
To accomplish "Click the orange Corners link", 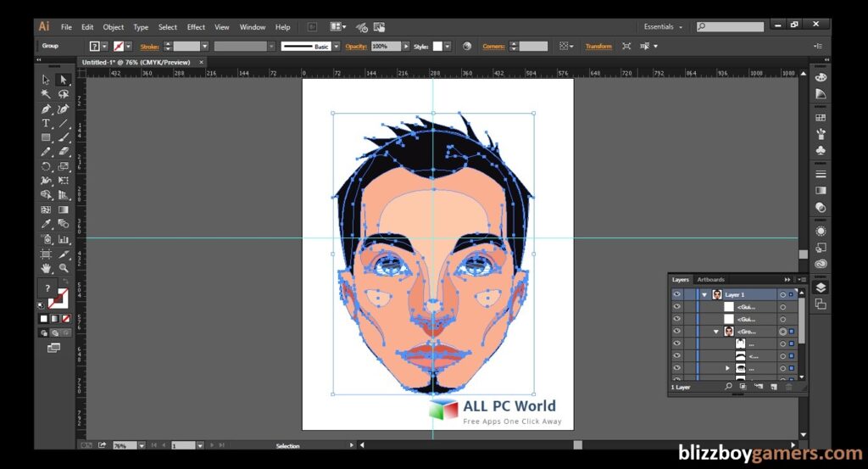I will pos(493,47).
